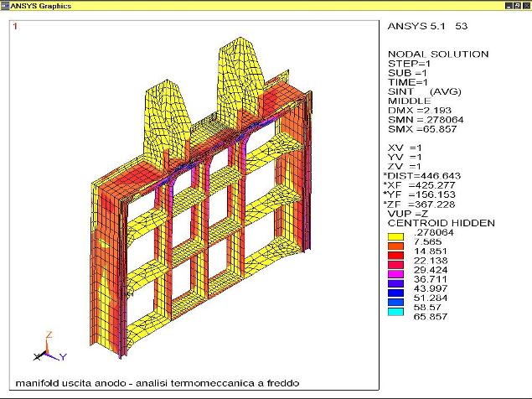
Task: Click the '*YF =156.153' value
Action: [419, 194]
